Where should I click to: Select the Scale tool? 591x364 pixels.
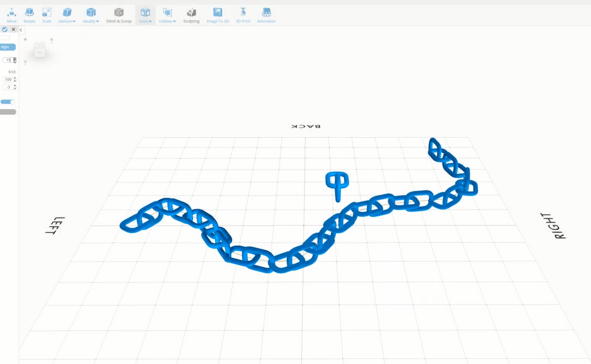click(x=47, y=13)
